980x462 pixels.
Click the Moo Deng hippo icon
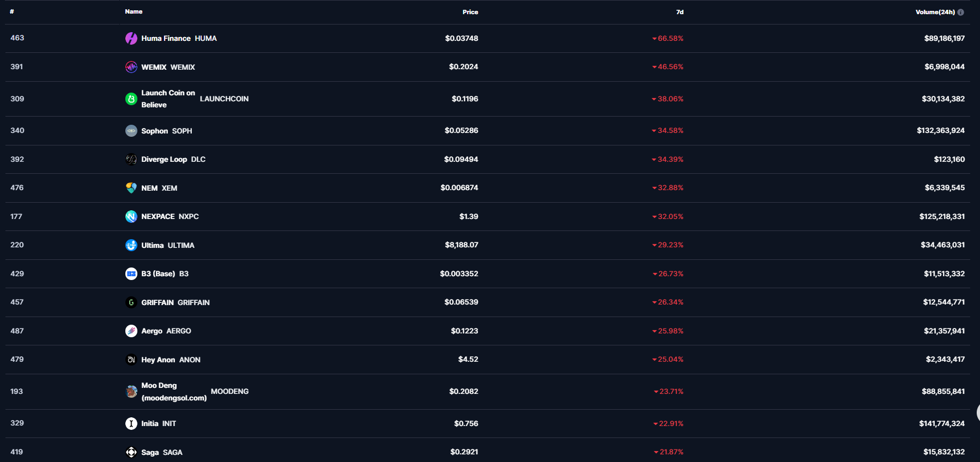(x=131, y=391)
